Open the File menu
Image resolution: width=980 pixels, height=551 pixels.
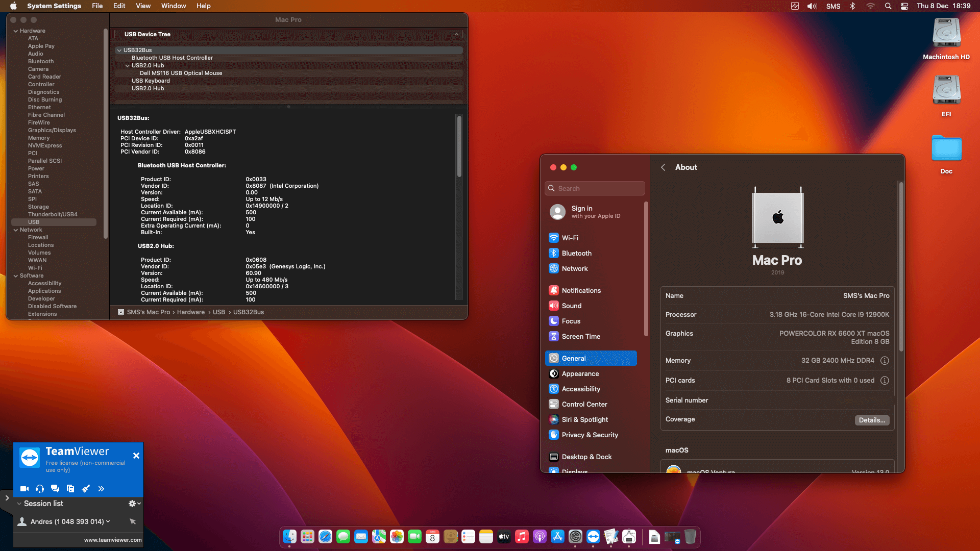(x=97, y=6)
